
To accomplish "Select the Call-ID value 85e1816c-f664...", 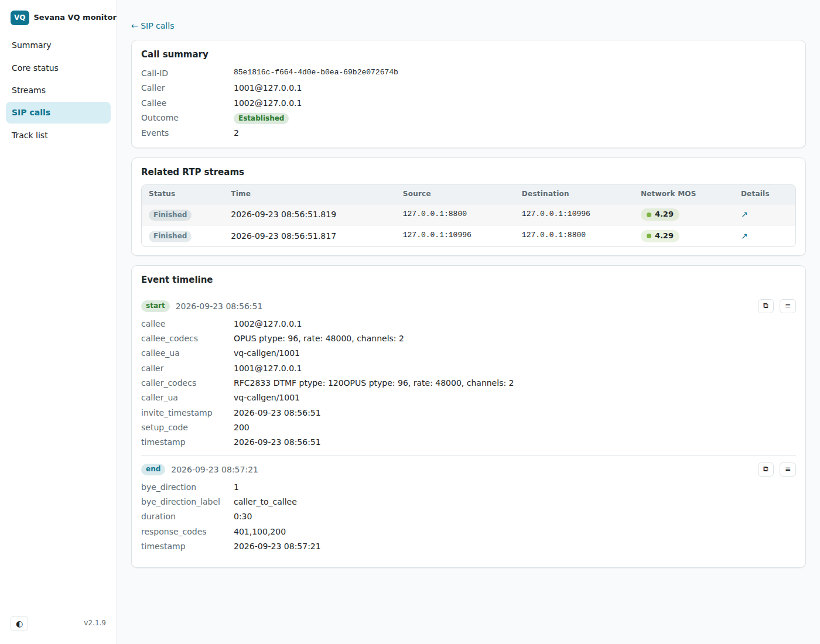I will click(x=316, y=73).
